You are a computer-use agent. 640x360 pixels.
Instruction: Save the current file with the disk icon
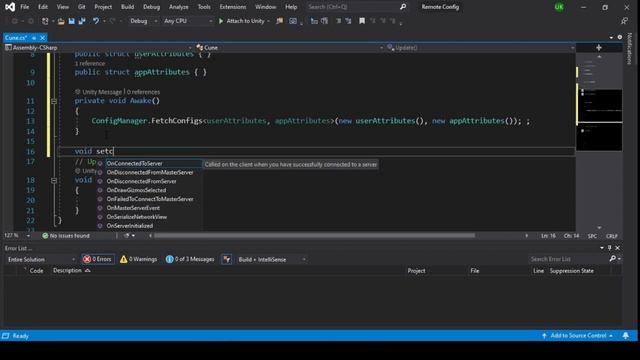click(x=71, y=21)
